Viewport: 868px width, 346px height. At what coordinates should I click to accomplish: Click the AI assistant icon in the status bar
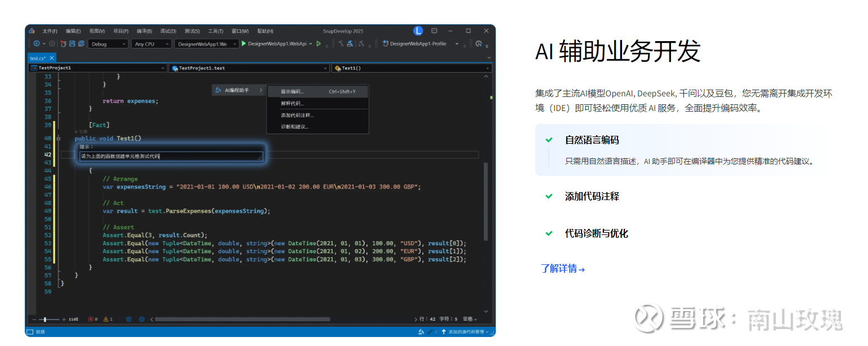point(421,332)
